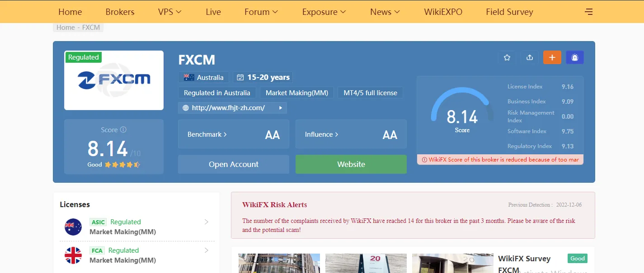This screenshot has width=644, height=273.
Task: Click the orange plus button
Action: 552,57
